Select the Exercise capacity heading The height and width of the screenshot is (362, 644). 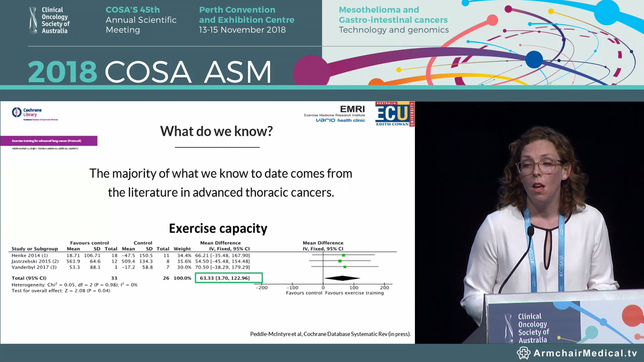[218, 228]
